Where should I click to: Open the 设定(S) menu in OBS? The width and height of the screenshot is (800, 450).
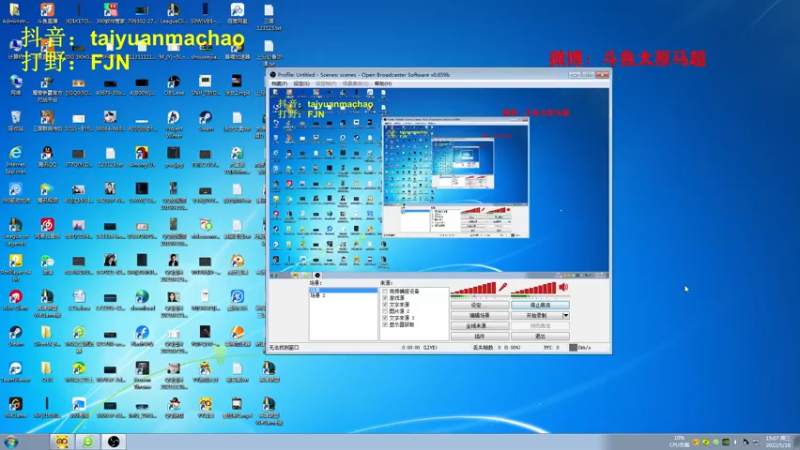(302, 83)
